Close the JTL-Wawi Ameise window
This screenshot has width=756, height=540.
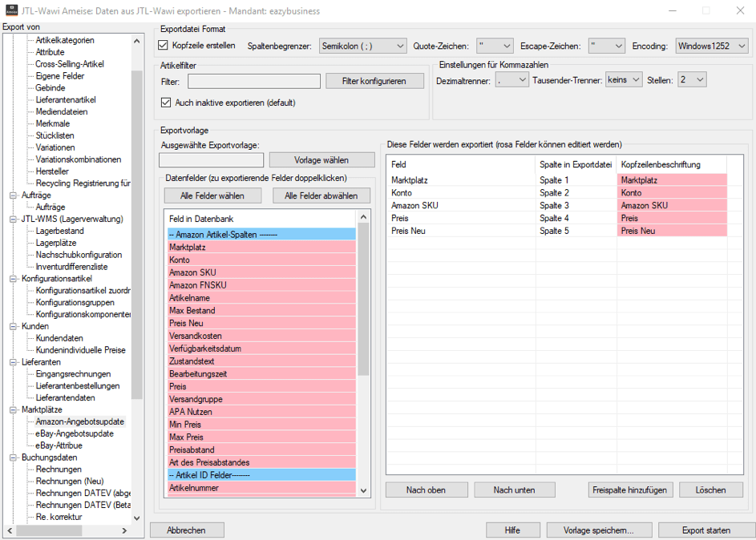(x=740, y=10)
